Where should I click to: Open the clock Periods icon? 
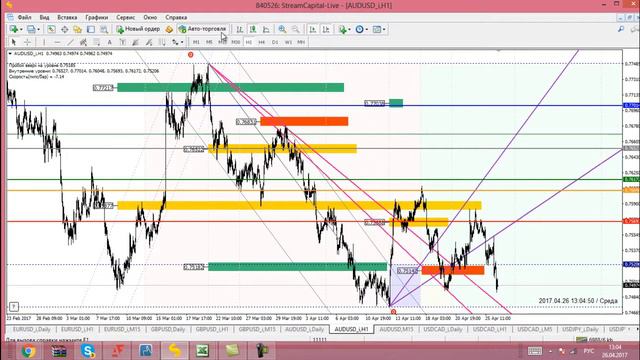tap(359, 29)
